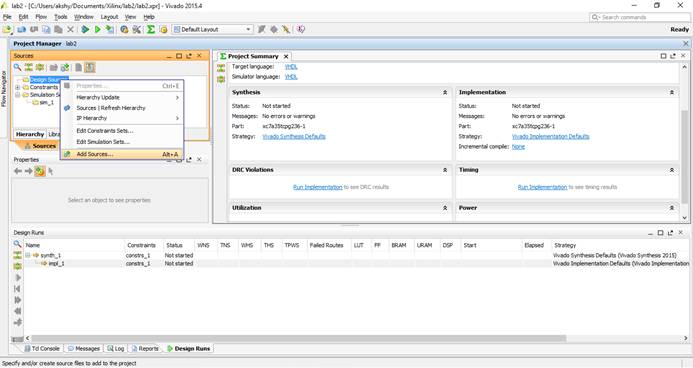Click the Delete X icon in main toolbar
Screen dimensions: 693x368
(70, 30)
